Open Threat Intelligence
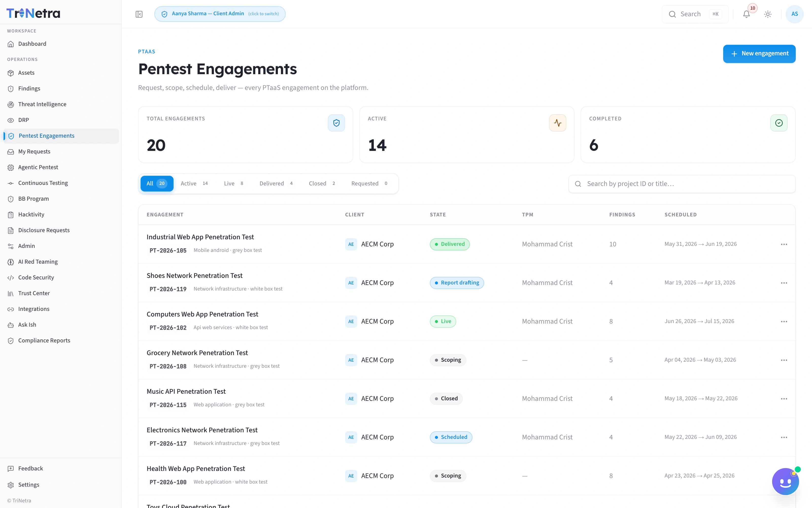This screenshot has width=812, height=508. point(61,104)
